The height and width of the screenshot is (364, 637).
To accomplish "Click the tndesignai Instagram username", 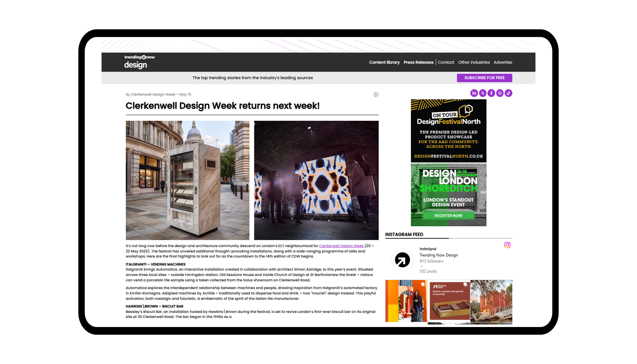I will pyautogui.click(x=428, y=249).
